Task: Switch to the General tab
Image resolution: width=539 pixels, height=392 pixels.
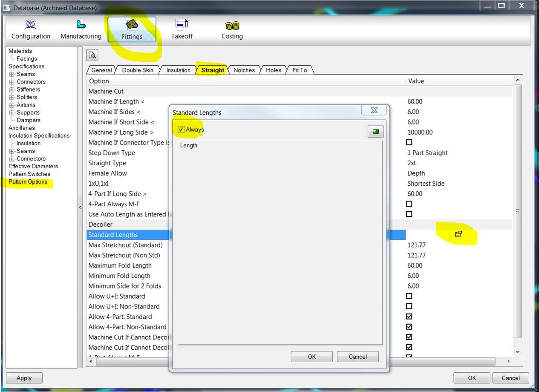Action: (x=101, y=70)
